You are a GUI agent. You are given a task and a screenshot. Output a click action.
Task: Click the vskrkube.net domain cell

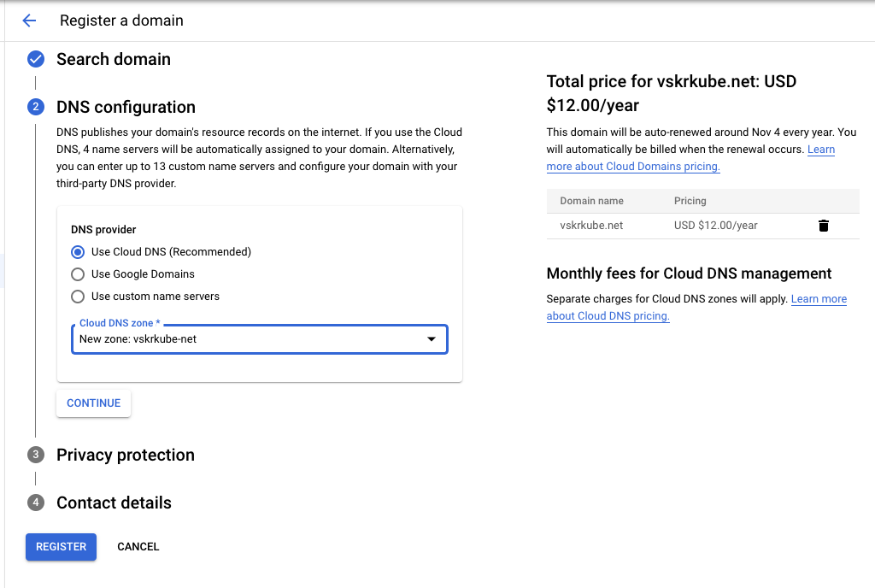pos(591,226)
